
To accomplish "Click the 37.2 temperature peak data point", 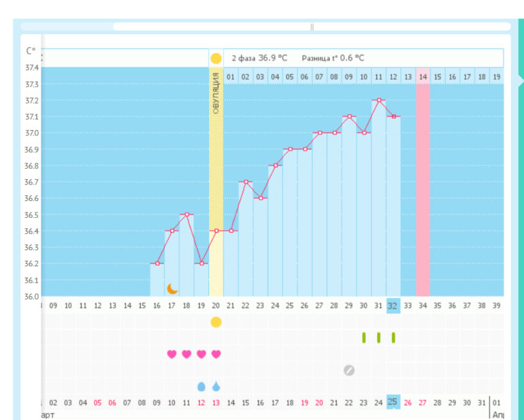I will [x=378, y=100].
